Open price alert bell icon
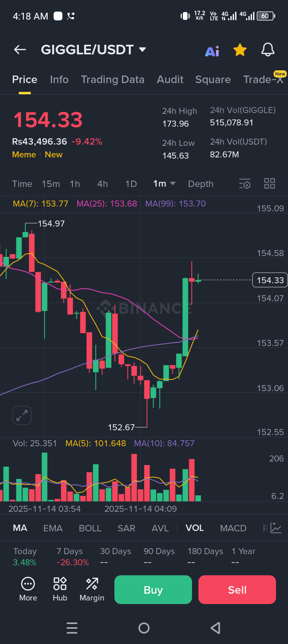Viewport: 288px width, 644px height. [268, 50]
